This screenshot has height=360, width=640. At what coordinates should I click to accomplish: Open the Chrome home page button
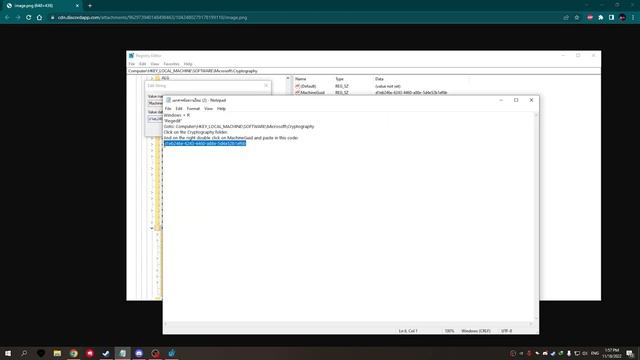click(39, 18)
